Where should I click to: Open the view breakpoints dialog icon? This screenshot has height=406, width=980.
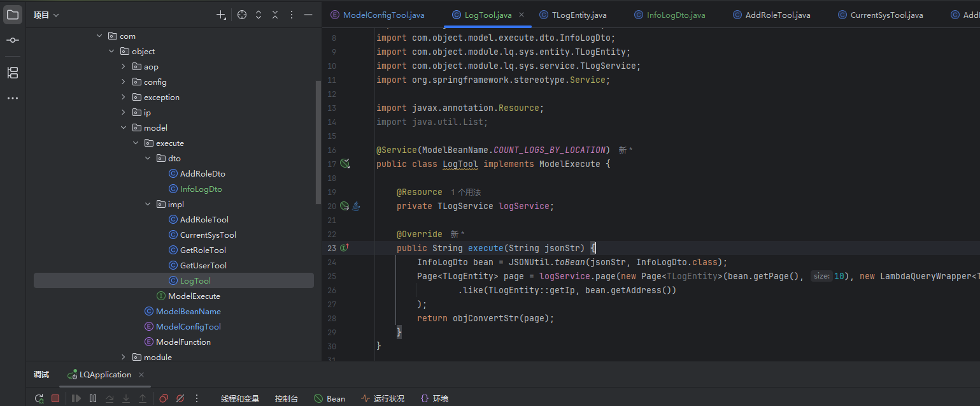coord(164,398)
